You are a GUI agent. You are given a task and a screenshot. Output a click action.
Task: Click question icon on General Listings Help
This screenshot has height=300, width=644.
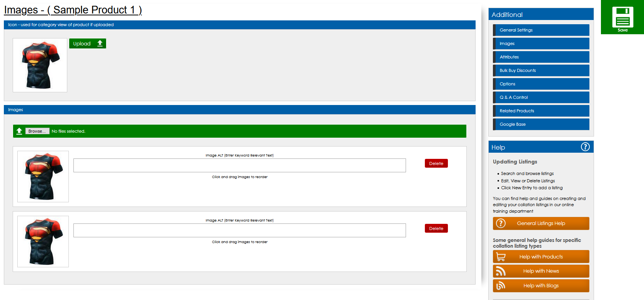pos(501,223)
